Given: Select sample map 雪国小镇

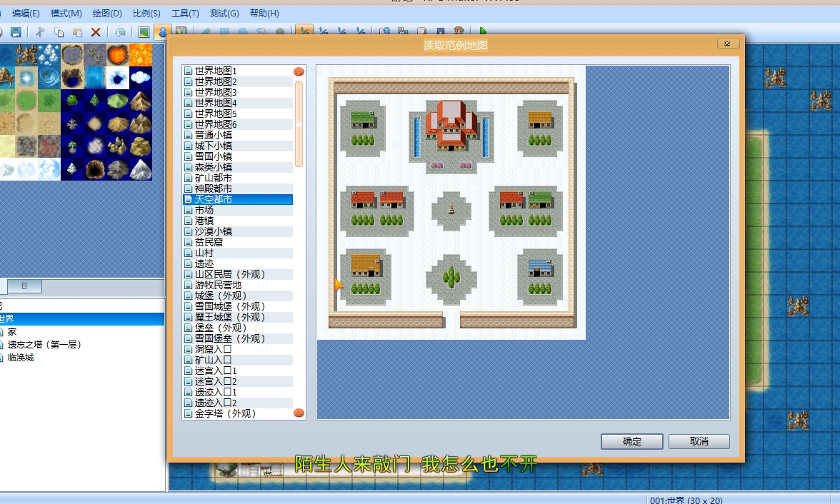Looking at the screenshot, I should coord(238,156).
